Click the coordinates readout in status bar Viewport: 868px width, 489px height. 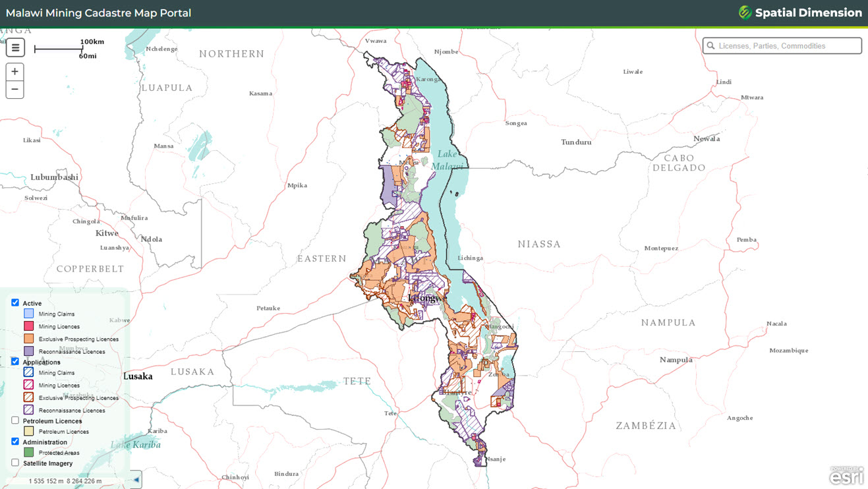tap(65, 481)
